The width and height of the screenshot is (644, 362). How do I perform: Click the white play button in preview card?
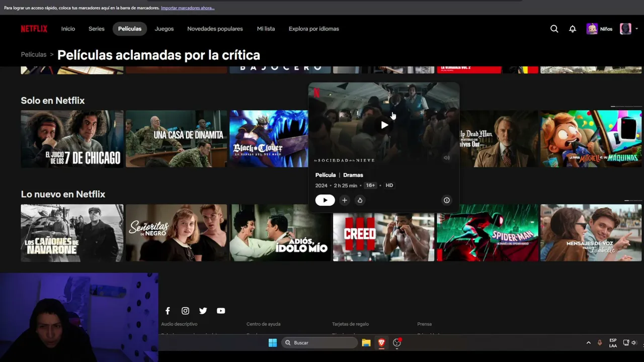pyautogui.click(x=325, y=200)
